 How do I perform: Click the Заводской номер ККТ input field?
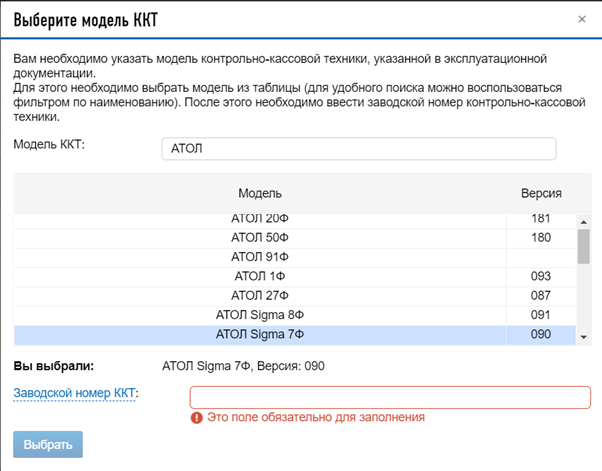point(390,397)
